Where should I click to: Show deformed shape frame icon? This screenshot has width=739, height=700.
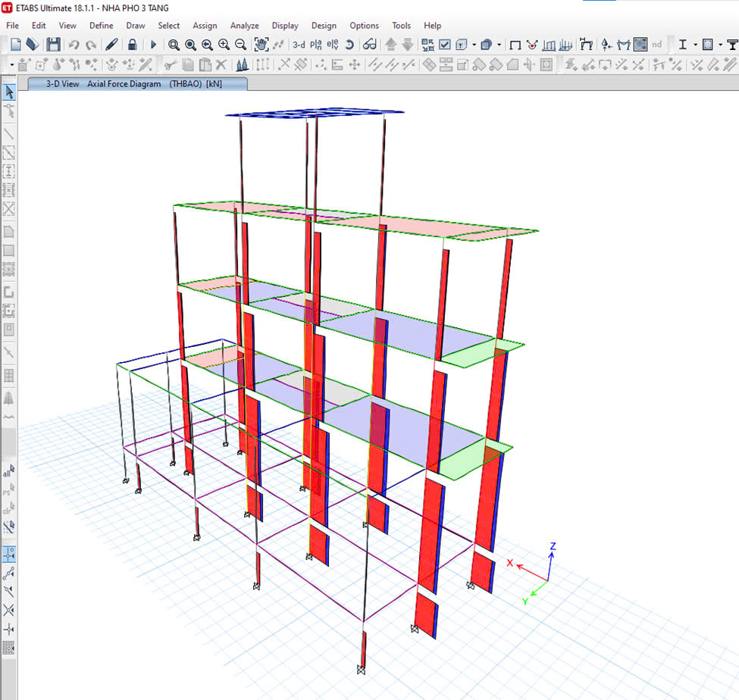pyautogui.click(x=586, y=44)
